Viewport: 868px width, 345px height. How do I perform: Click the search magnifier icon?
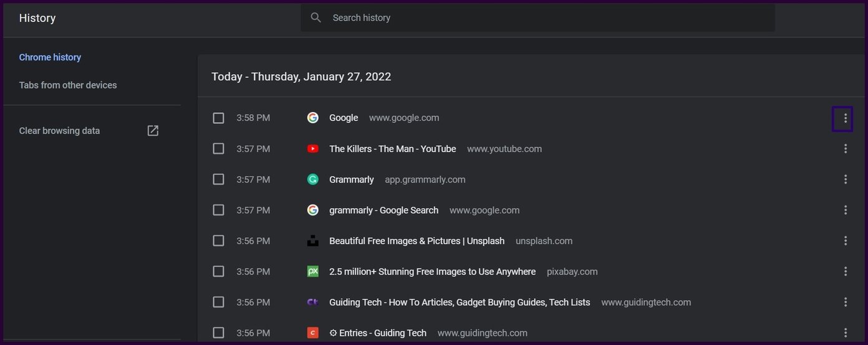(316, 17)
